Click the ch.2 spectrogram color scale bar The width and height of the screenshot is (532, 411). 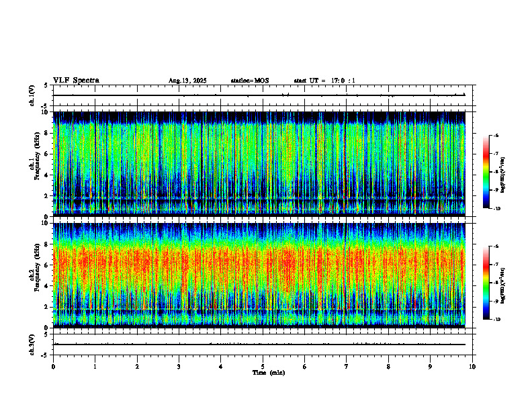click(486, 283)
